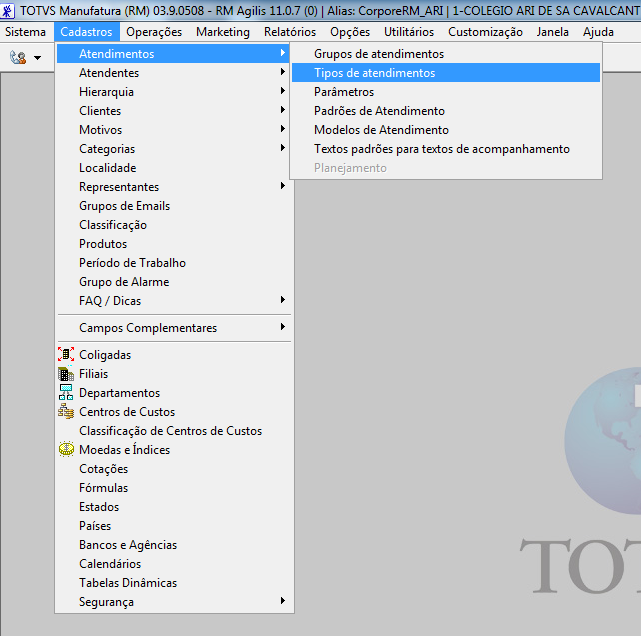Select Bancos e Agências
This screenshot has height=636, width=641.
[175, 544]
